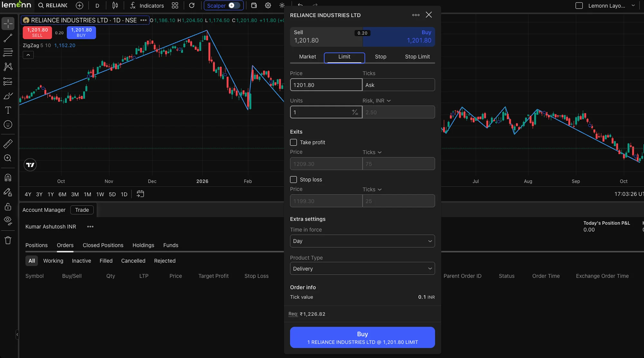
Task: Click the limit Price input field
Action: [326, 85]
